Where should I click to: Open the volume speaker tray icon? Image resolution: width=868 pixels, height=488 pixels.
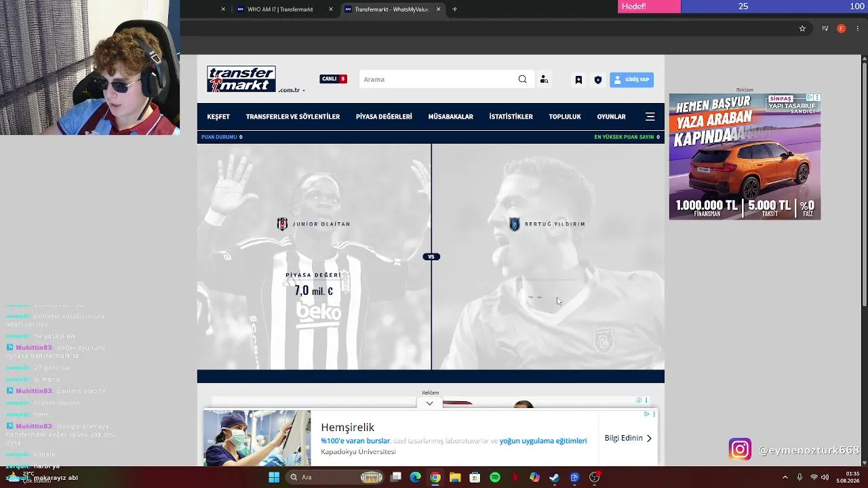click(x=825, y=477)
